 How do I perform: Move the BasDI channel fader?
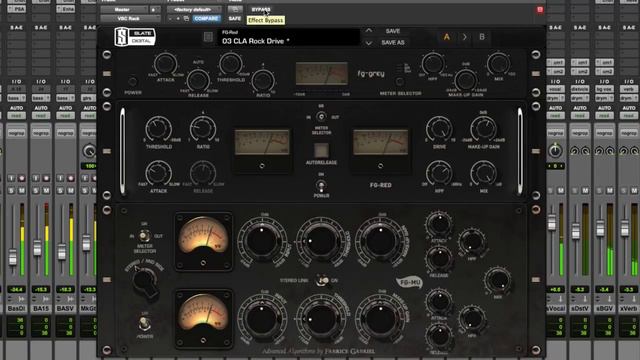pyautogui.click(x=13, y=257)
